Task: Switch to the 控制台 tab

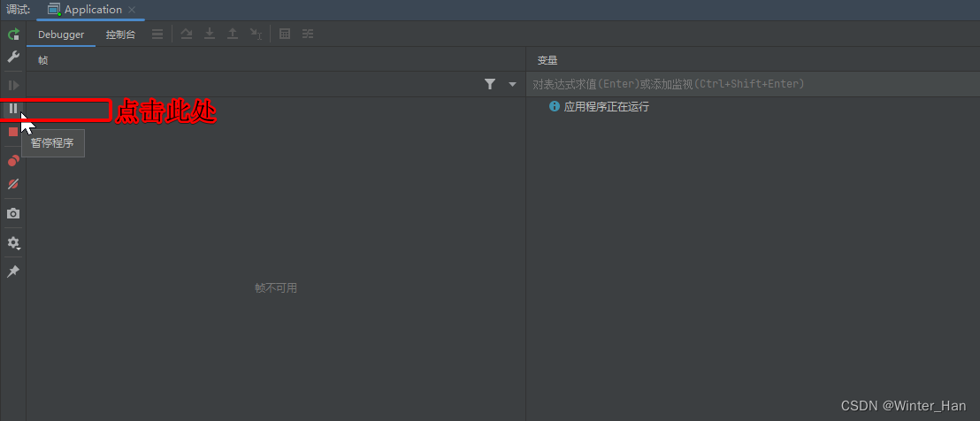Action: (120, 34)
